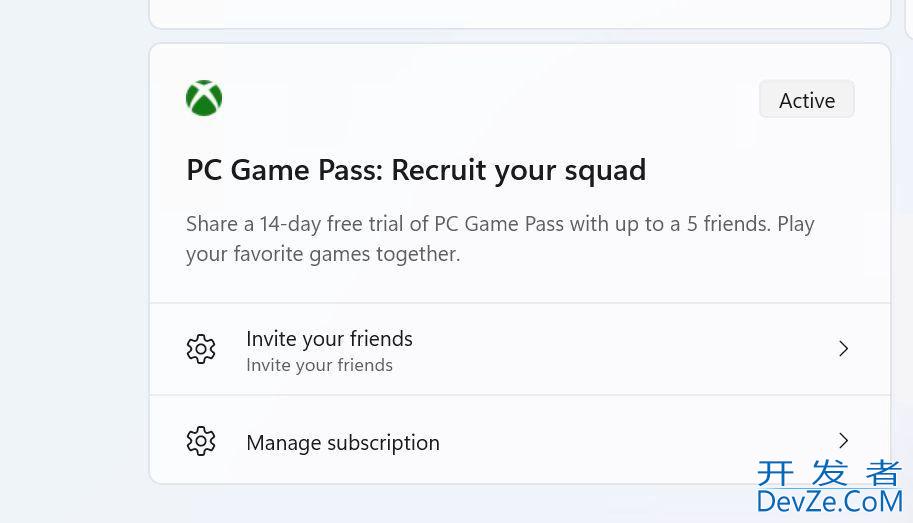Expand the Manage subscription chevron arrow
913x523 pixels.
tap(843, 441)
